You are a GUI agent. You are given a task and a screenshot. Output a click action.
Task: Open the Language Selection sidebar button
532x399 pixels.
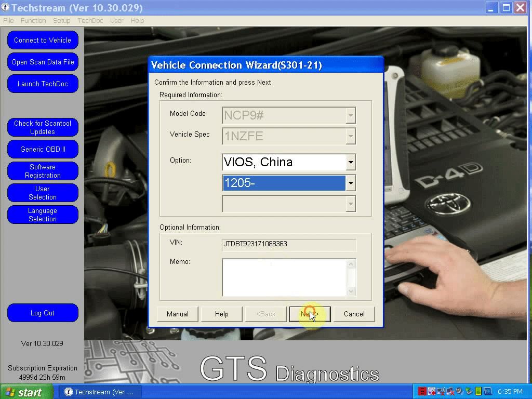[x=43, y=215]
